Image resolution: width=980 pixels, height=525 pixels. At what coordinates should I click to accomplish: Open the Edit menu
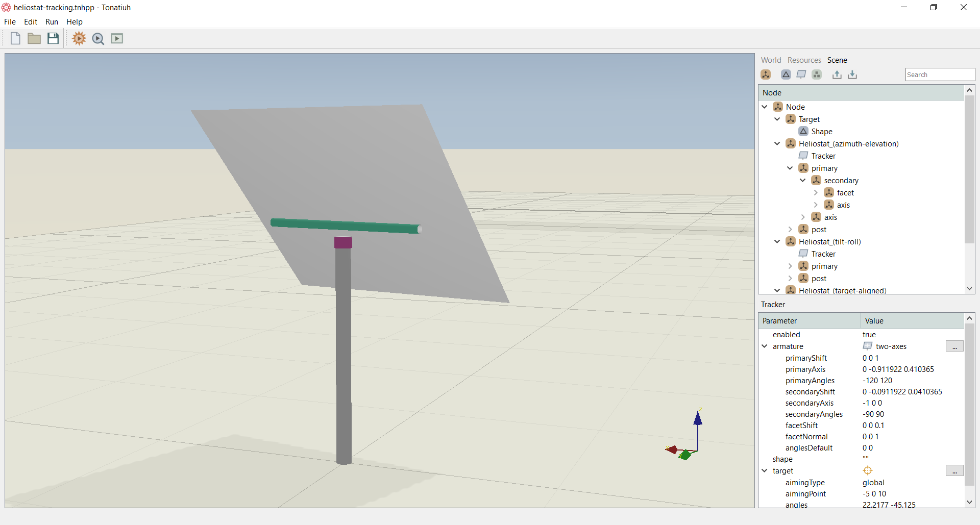point(31,22)
